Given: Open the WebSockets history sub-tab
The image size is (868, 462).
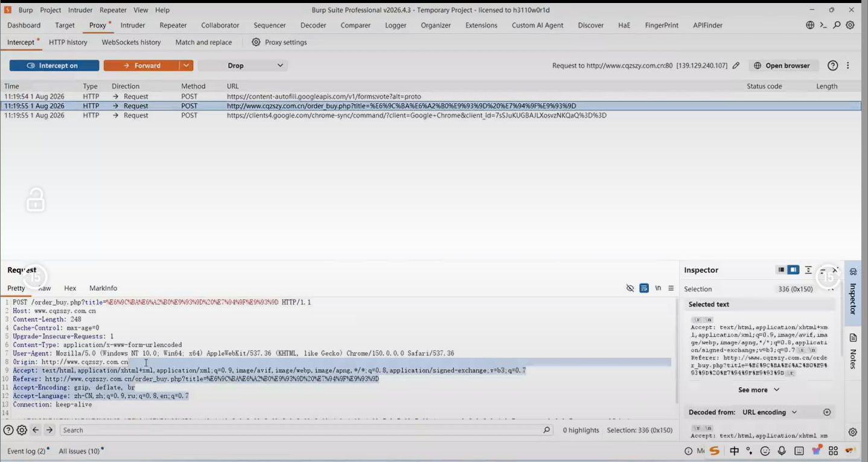Looking at the screenshot, I should coord(131,42).
